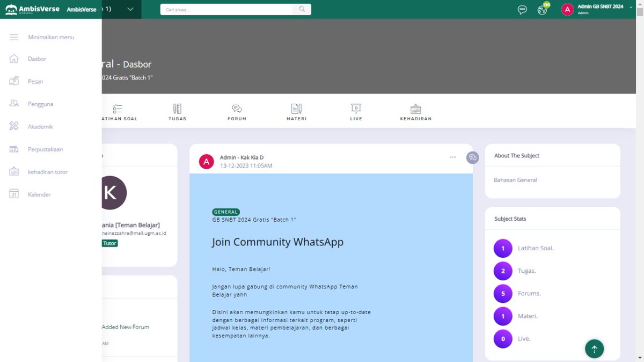Go to Akademik menu item

point(40,127)
